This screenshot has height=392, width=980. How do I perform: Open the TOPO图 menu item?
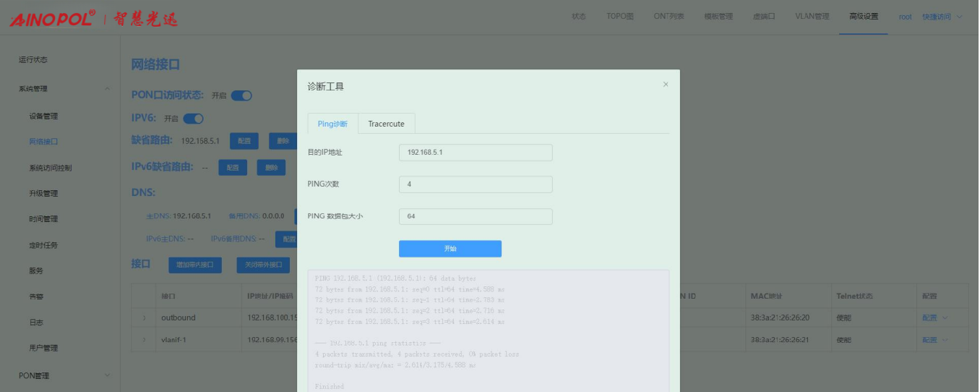[x=619, y=17]
